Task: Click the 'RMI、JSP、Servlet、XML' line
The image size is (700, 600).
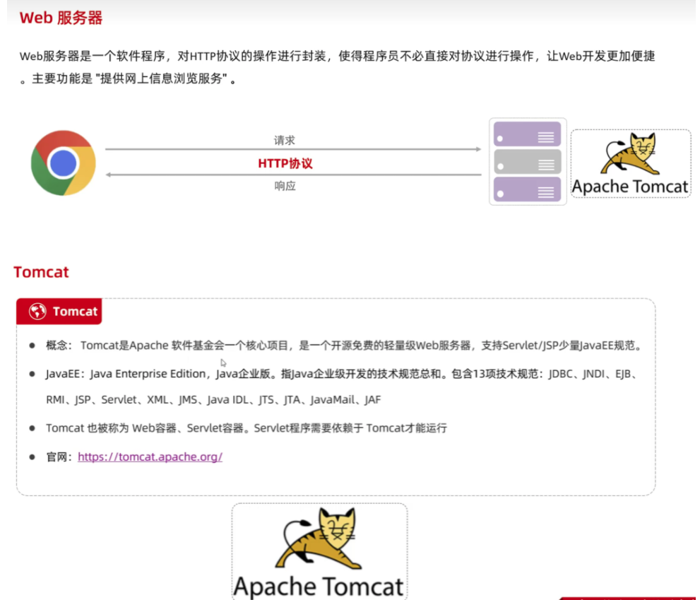Action: click(213, 400)
